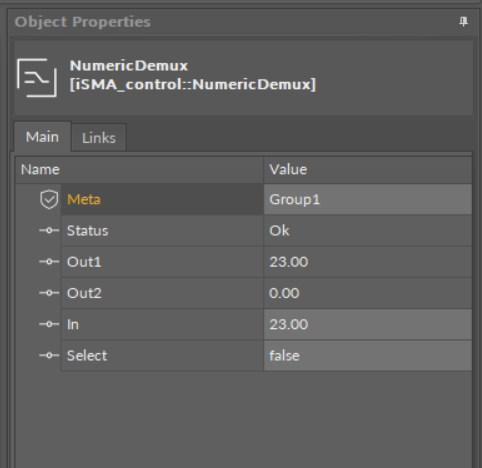Viewport: 482px width, 468px height.
Task: Open the Meta value field showing Group1
Action: tap(368, 199)
